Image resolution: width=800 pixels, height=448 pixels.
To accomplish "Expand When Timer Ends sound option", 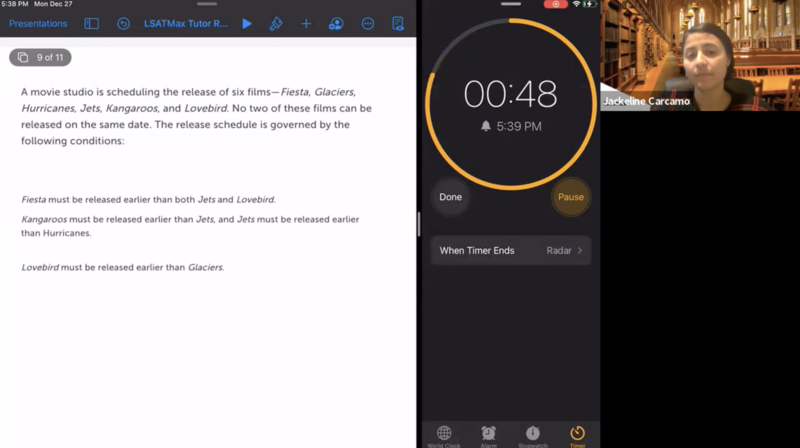I will point(510,250).
